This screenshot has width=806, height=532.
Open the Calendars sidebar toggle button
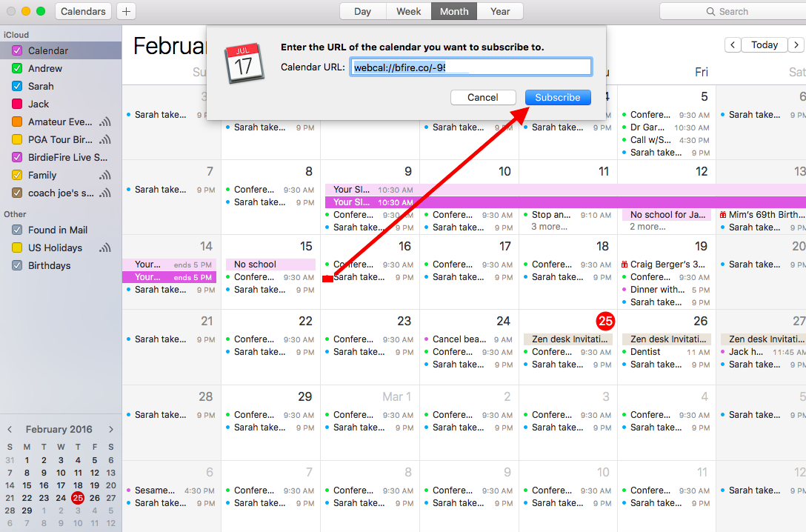pyautogui.click(x=83, y=11)
